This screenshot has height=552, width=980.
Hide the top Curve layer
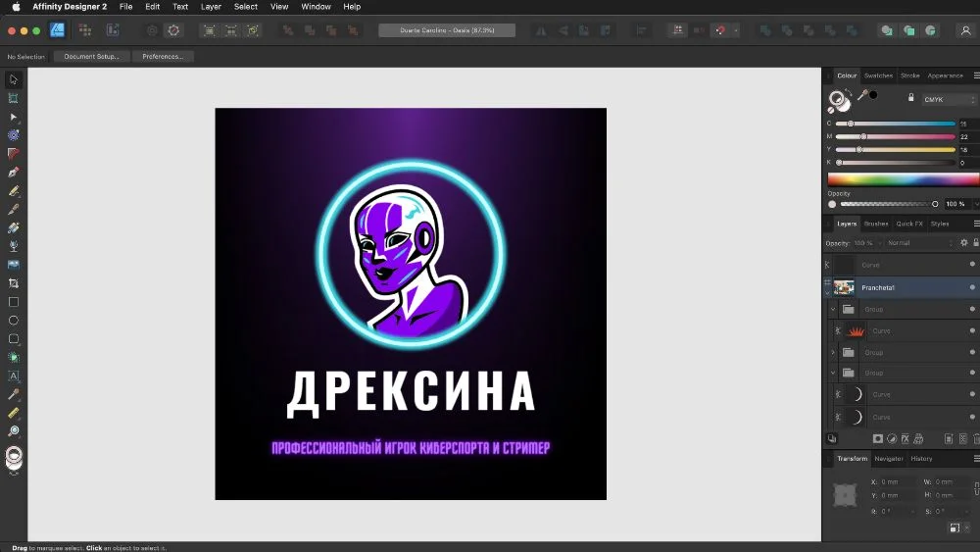(972, 265)
